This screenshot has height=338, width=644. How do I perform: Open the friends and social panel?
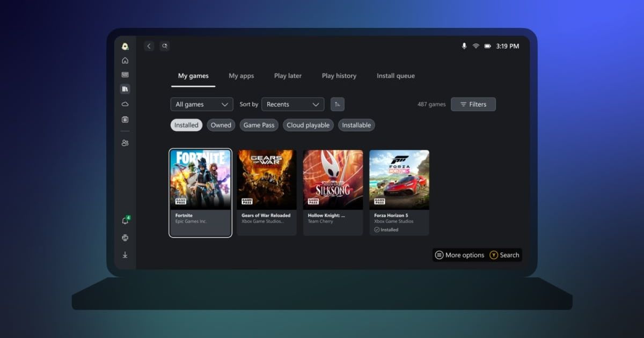[125, 142]
